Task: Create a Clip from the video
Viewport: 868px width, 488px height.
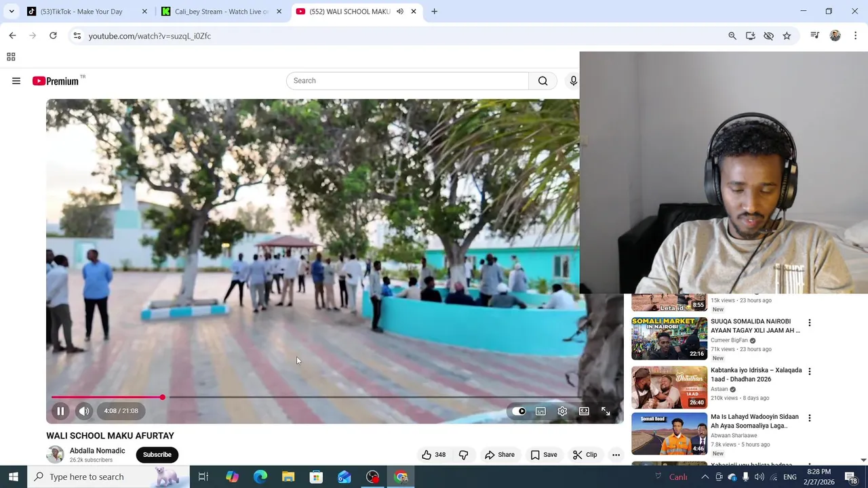Action: pos(585,455)
